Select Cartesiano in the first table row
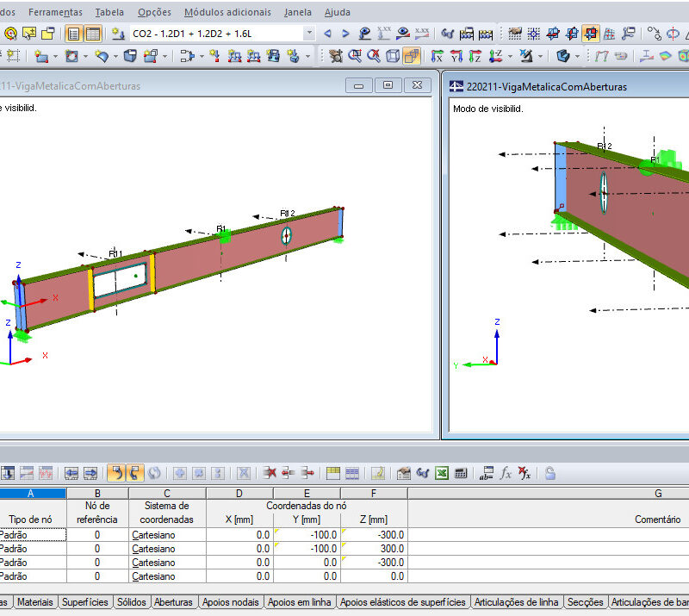 click(x=167, y=535)
